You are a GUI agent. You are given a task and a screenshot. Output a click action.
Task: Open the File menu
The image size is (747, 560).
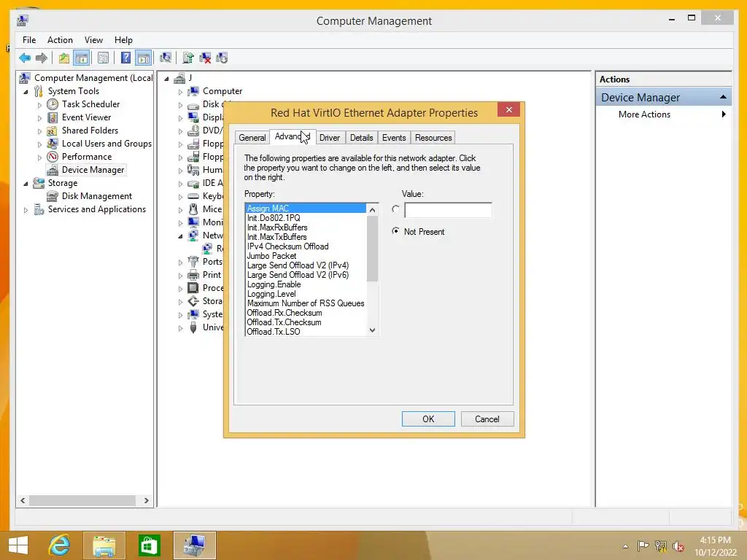click(x=29, y=40)
